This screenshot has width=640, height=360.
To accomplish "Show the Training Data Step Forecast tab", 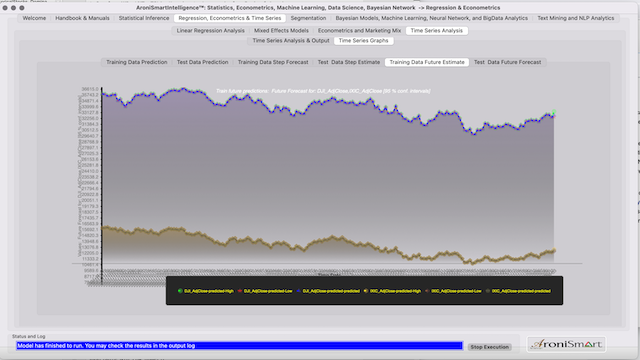I will (273, 62).
